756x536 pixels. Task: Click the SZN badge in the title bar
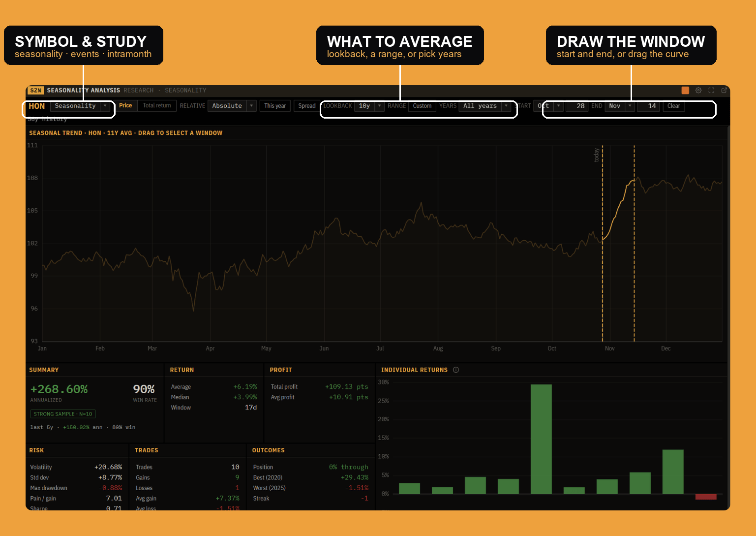pyautogui.click(x=35, y=90)
